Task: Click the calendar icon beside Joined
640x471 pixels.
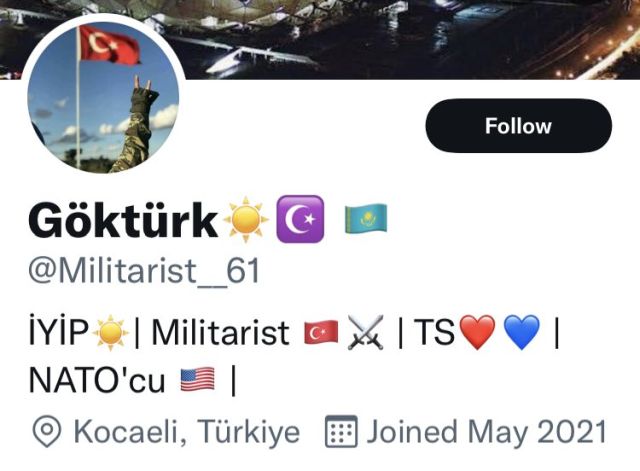Action: 341,431
